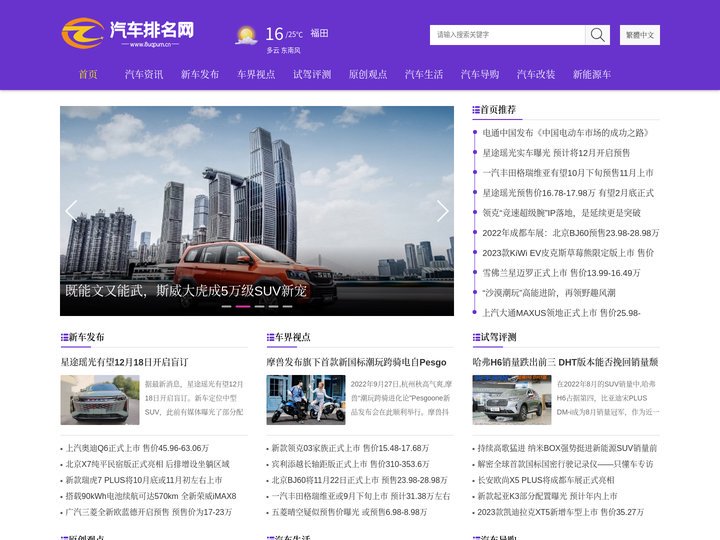Open 汽车导购 navigation item

tap(480, 74)
